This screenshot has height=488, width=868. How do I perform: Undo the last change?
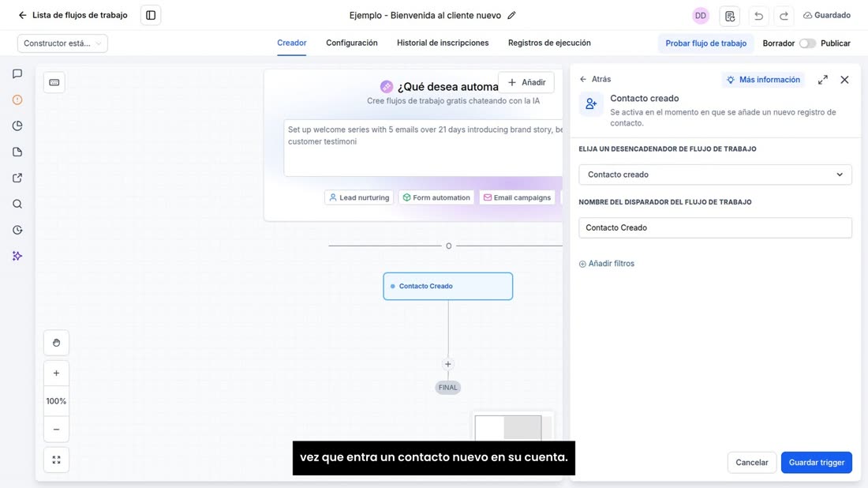point(758,16)
